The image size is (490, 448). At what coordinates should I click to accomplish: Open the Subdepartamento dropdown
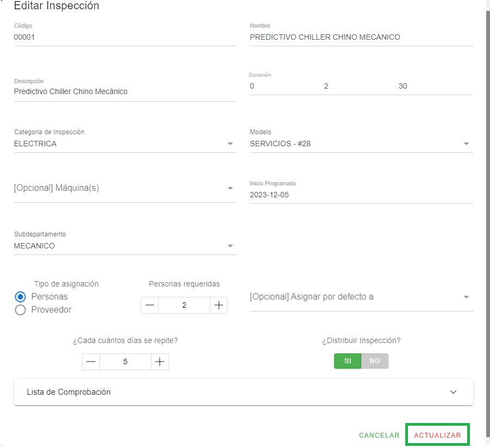click(x=125, y=246)
